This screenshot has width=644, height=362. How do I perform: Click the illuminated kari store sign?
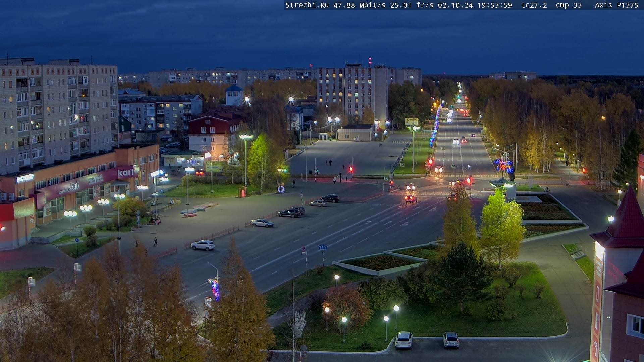point(126,173)
